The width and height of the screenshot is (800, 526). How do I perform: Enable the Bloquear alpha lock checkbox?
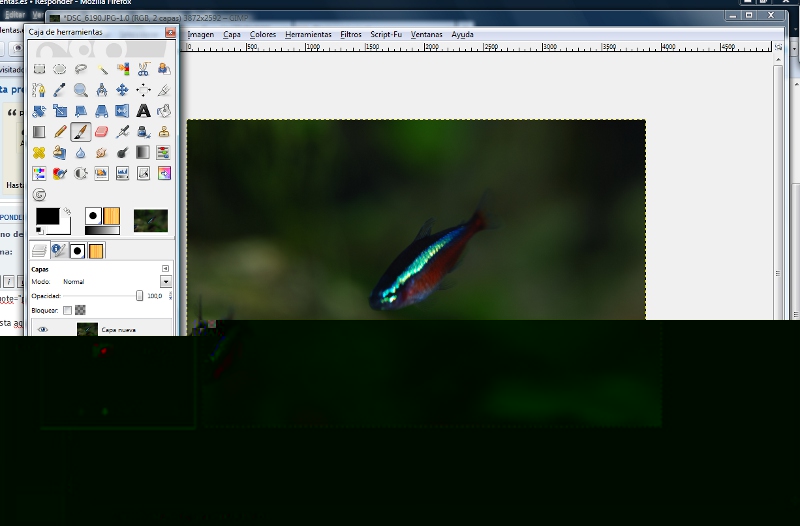coord(67,310)
